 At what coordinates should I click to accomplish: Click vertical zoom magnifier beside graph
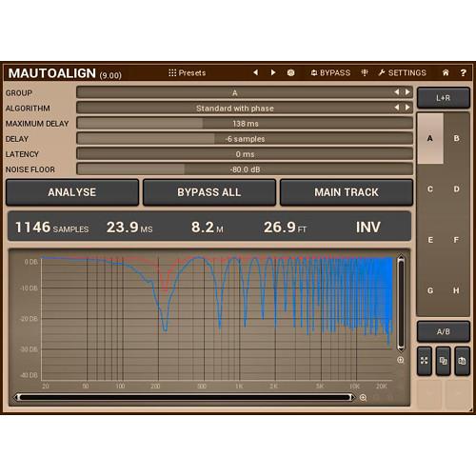(401, 360)
